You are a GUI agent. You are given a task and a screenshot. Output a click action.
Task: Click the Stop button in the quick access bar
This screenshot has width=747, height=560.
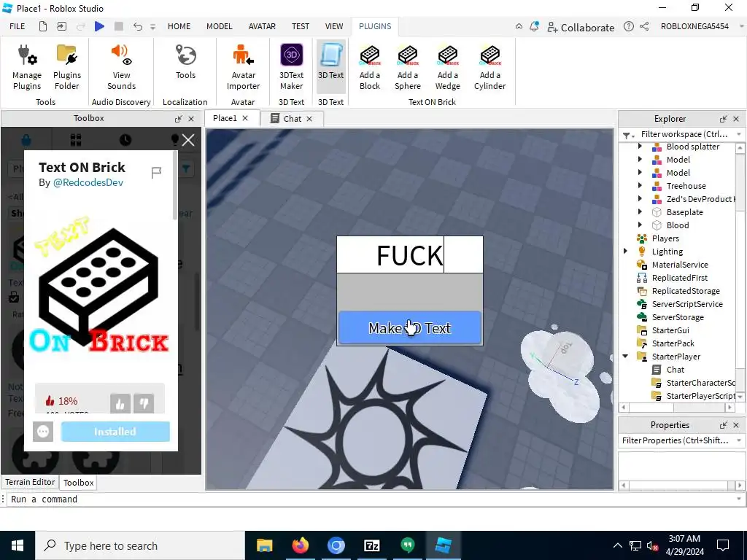pyautogui.click(x=119, y=26)
